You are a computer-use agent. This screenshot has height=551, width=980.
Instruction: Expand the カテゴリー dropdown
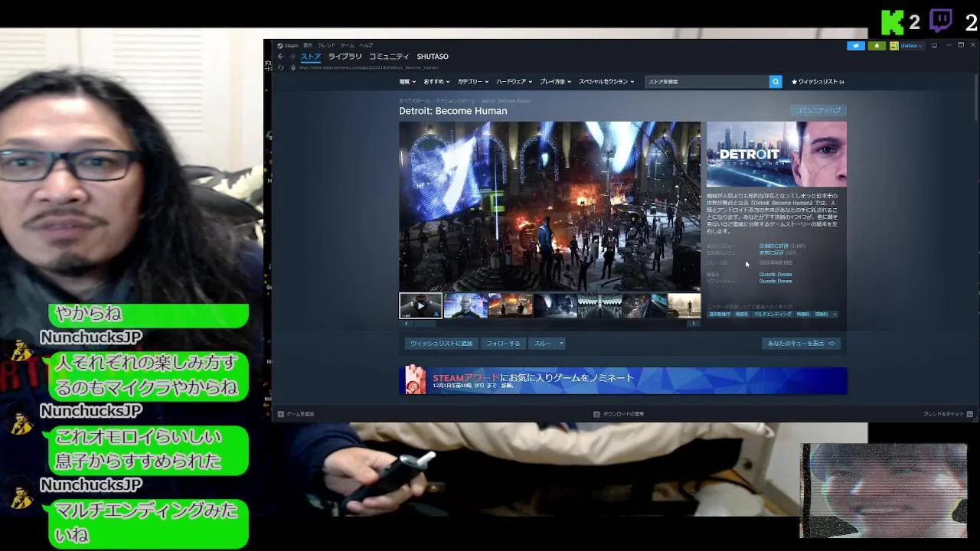(472, 81)
